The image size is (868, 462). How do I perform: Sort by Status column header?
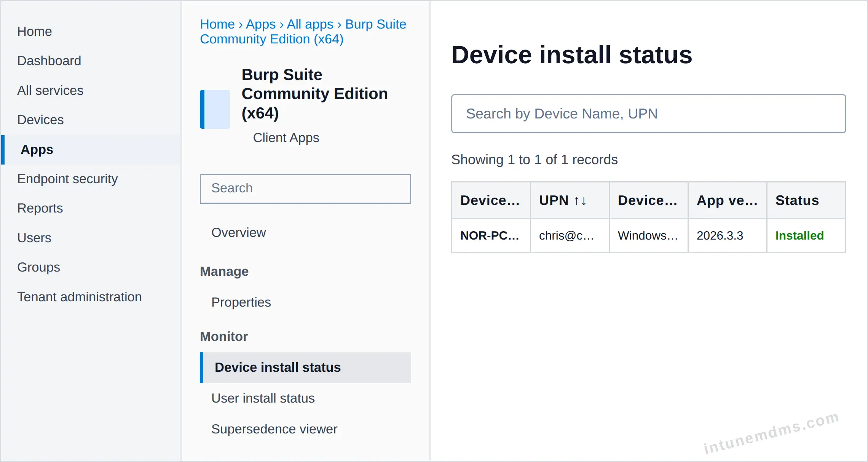(806, 200)
